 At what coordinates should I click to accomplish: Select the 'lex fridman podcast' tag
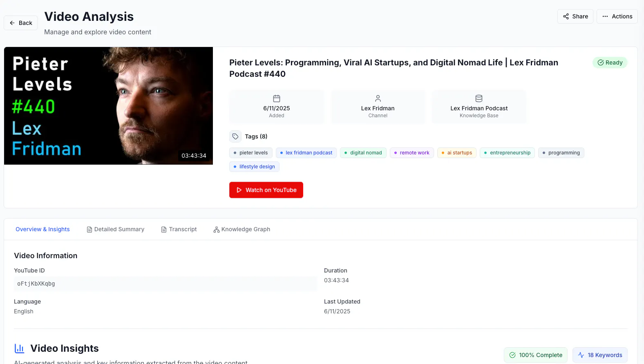coord(306,153)
